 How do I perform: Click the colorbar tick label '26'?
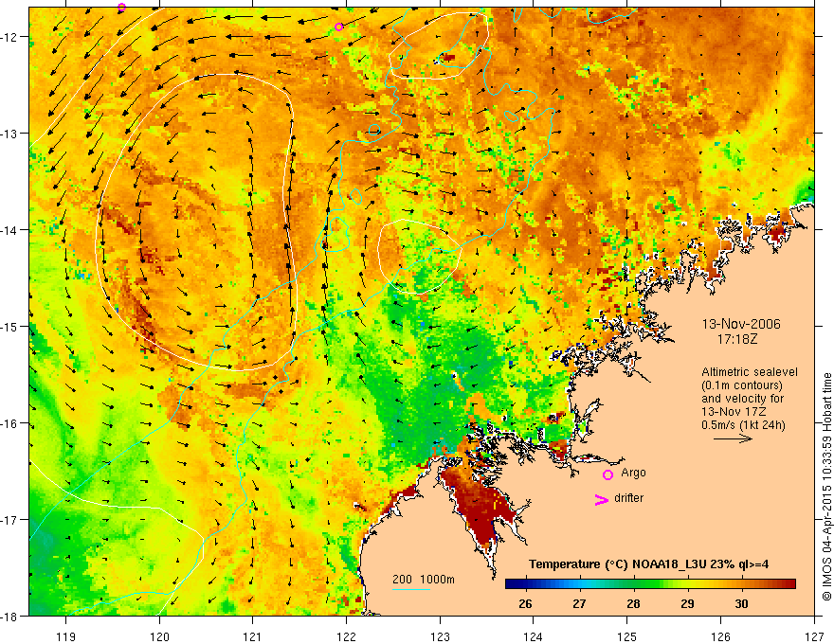[525, 603]
